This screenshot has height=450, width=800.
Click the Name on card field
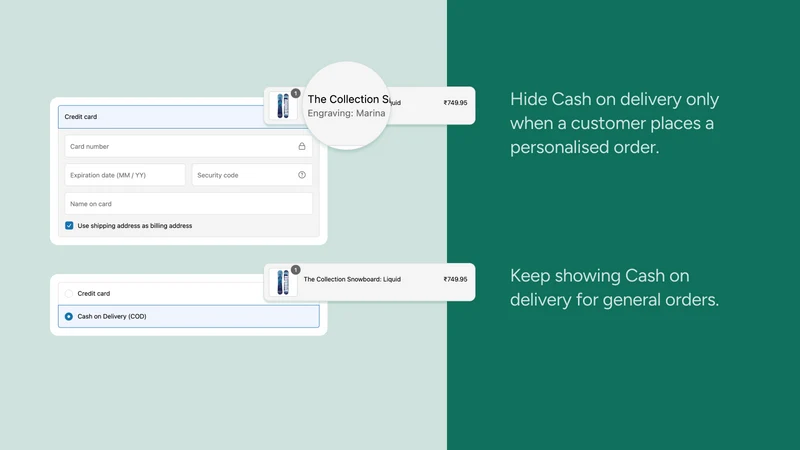pyautogui.click(x=188, y=204)
